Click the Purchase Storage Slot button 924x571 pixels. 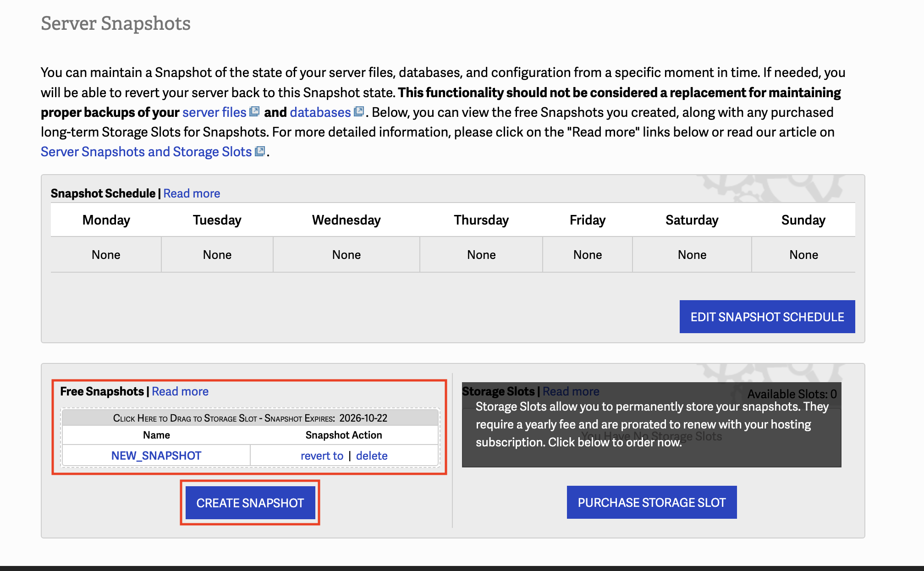(x=652, y=502)
